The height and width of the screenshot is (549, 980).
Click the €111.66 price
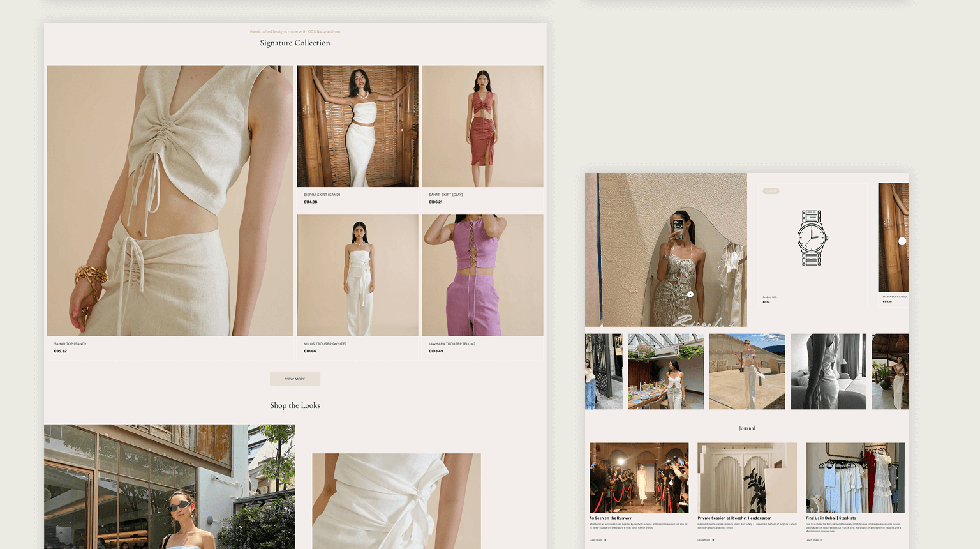pos(310,351)
